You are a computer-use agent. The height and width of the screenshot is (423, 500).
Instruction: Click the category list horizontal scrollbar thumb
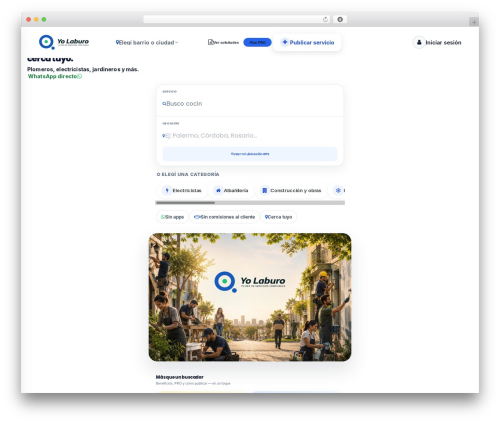(x=185, y=203)
